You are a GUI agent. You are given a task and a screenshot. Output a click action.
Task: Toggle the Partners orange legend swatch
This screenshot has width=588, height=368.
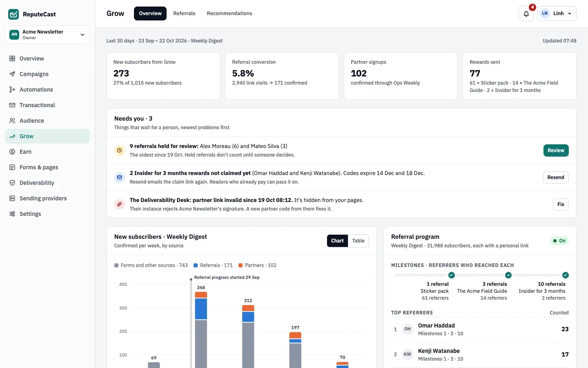pos(241,265)
